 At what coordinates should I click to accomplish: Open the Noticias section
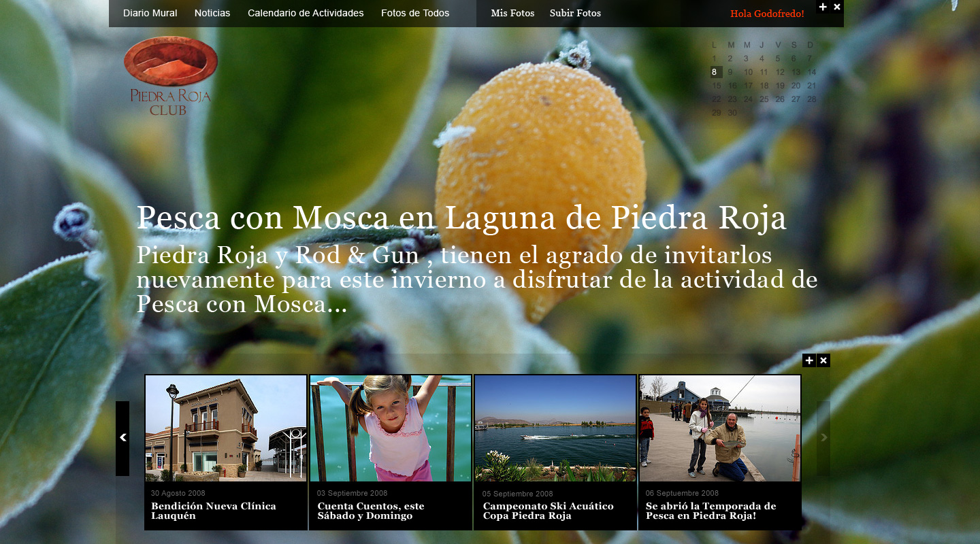(x=212, y=13)
